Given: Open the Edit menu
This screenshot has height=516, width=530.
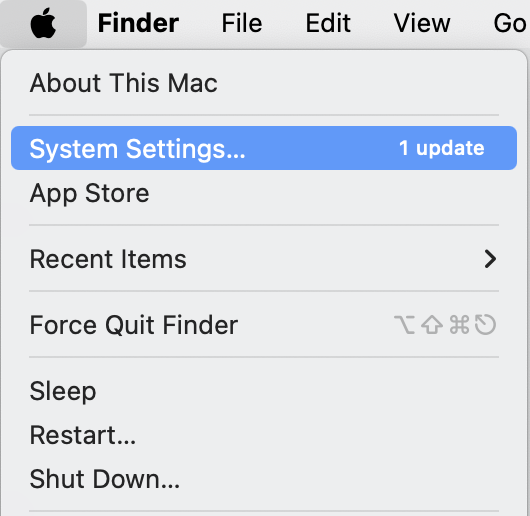Looking at the screenshot, I should [328, 23].
